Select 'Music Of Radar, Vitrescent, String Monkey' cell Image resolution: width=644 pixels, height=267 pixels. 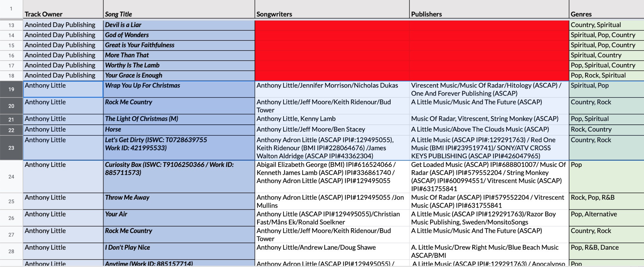click(489, 119)
